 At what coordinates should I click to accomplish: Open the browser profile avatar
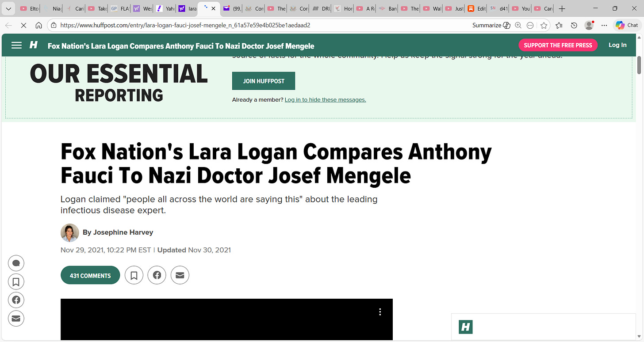[x=589, y=25]
